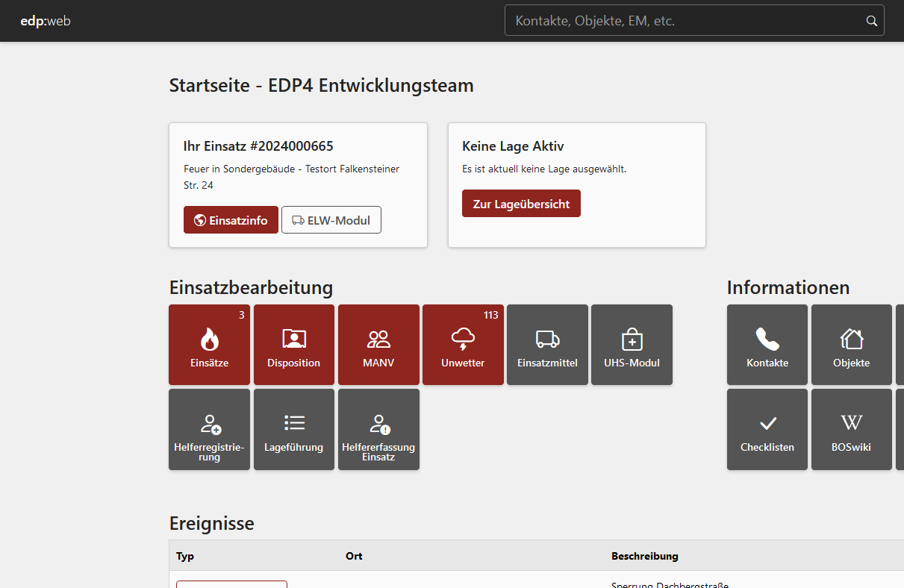Image resolution: width=904 pixels, height=588 pixels.
Task: Click the ELW-Modul button
Action: (331, 220)
